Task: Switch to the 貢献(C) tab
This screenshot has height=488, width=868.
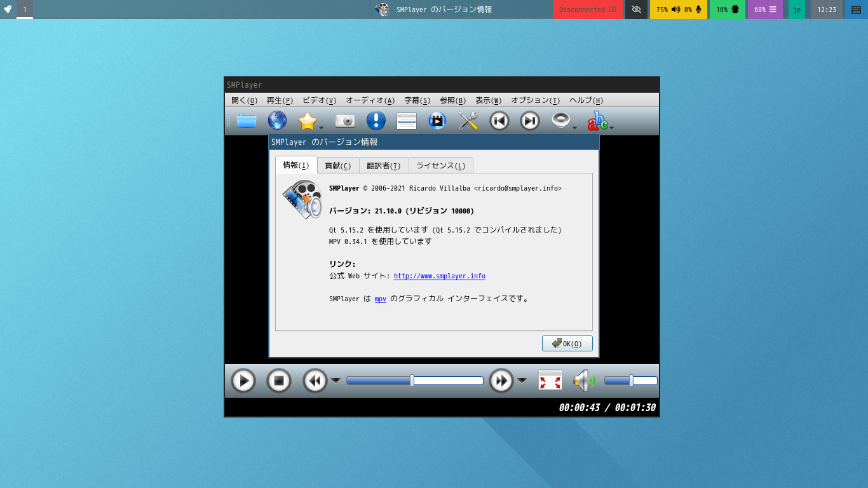Action: tap(338, 166)
